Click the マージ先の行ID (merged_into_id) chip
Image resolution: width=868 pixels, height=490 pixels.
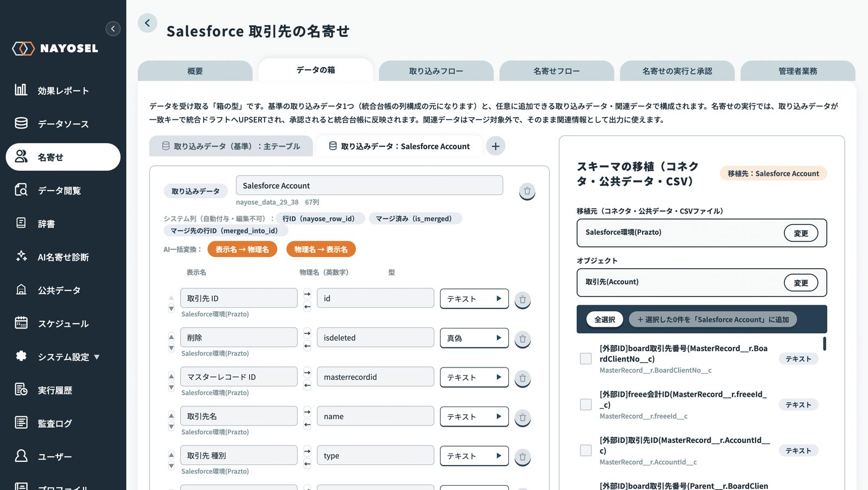pos(226,231)
